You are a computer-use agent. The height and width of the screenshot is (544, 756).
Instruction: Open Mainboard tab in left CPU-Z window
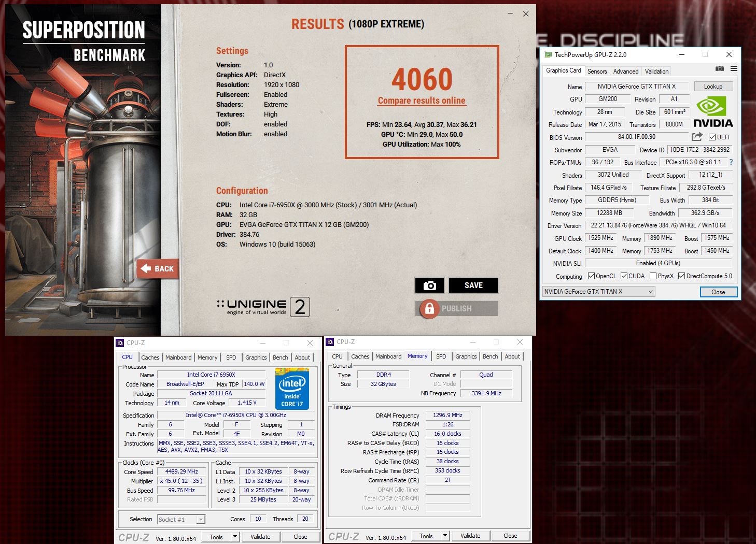[178, 357]
